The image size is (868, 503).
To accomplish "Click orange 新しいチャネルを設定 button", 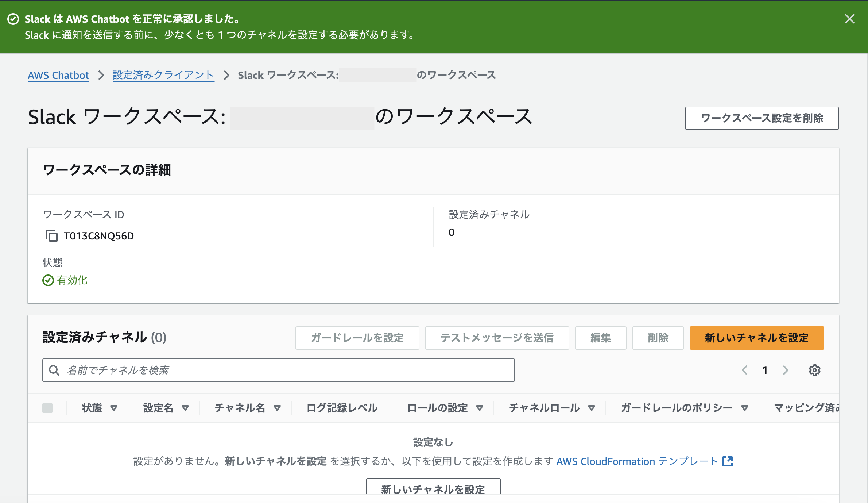I will pyautogui.click(x=757, y=338).
